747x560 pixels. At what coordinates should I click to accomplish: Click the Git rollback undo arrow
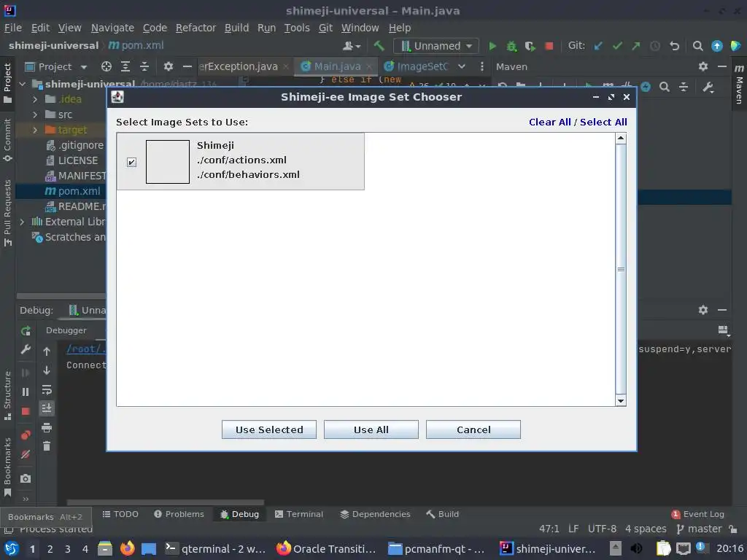coord(674,46)
